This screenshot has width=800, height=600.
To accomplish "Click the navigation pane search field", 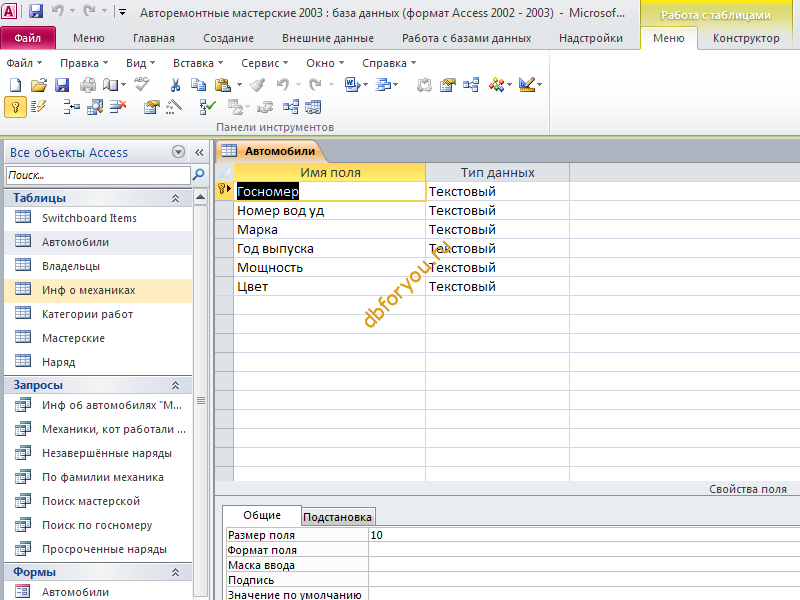I will (98, 175).
